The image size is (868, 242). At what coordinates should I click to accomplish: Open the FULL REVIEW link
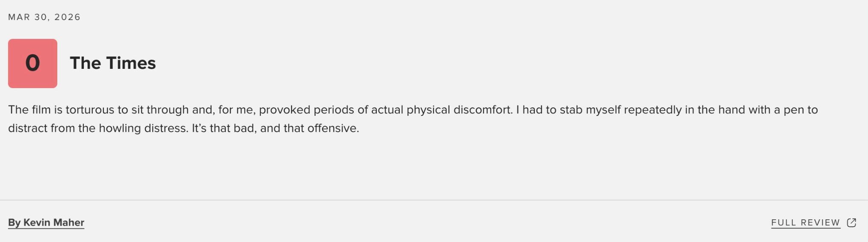[x=806, y=223]
